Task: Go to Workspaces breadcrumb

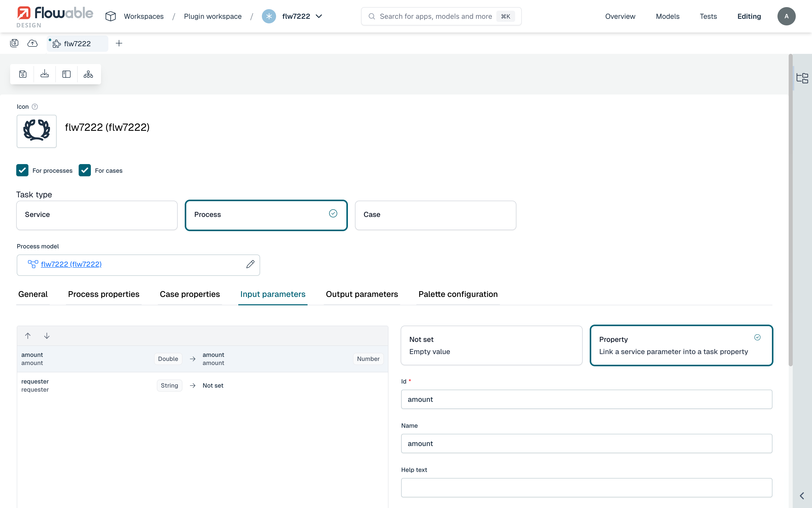Action: click(144, 16)
